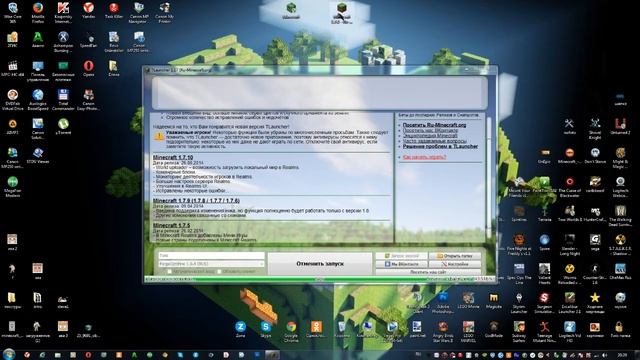Toggle the auto-login checkbox in TLauncher
Viewport: 640px width, 360px height.
pos(169,271)
